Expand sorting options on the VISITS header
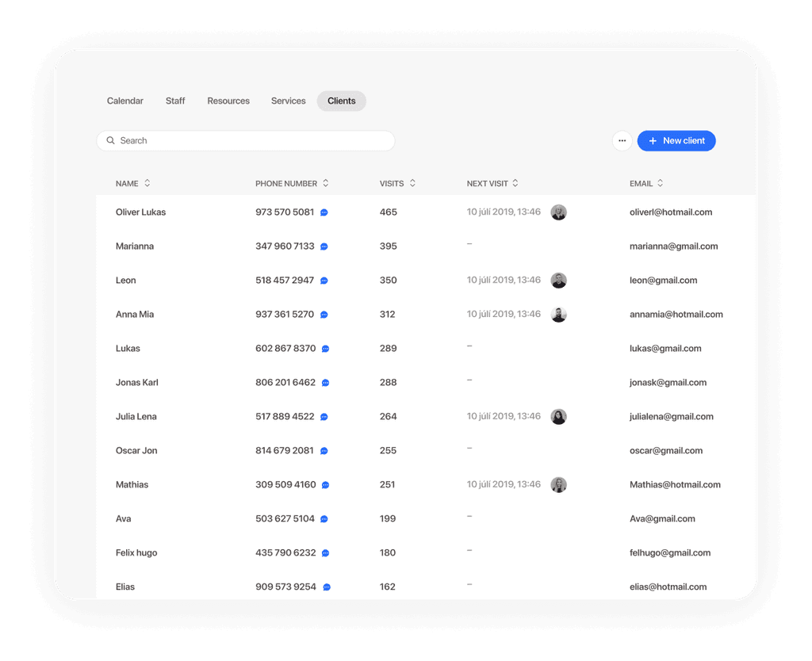The height and width of the screenshot is (661, 812). [412, 183]
